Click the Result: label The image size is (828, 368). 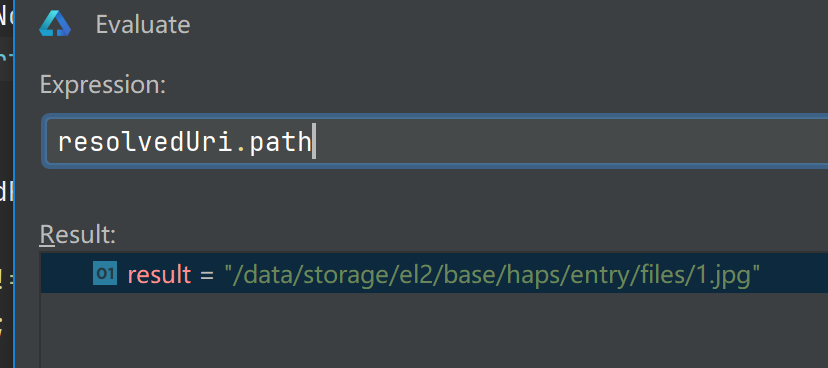tap(78, 234)
